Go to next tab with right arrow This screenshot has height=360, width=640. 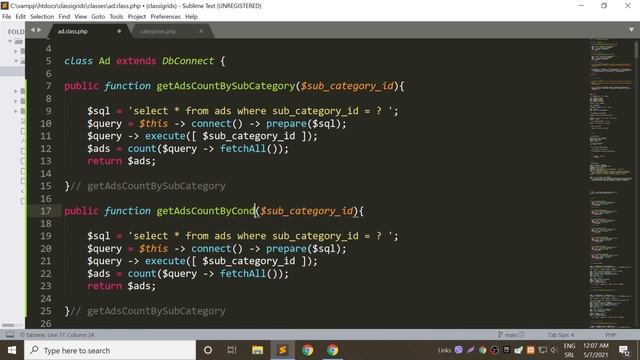click(39, 30)
